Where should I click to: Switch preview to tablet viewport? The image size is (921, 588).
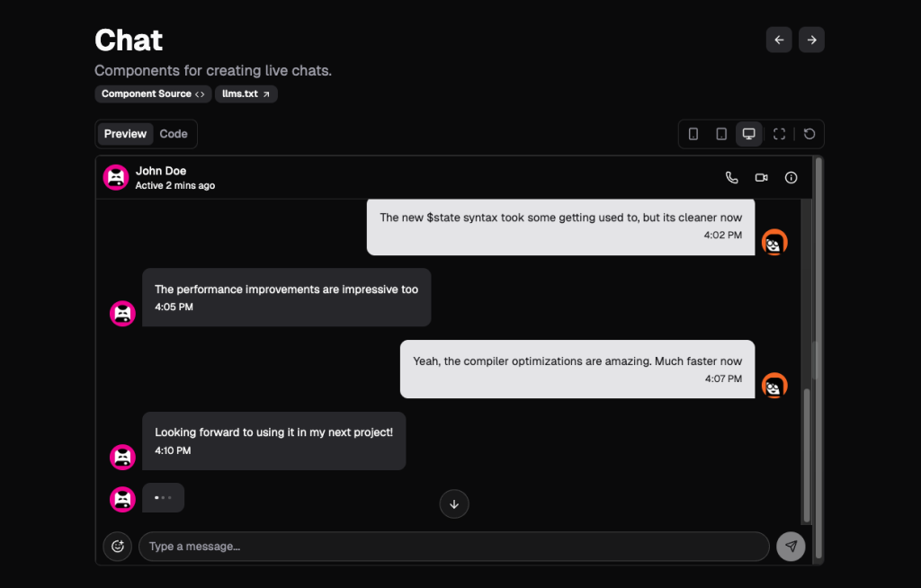click(721, 134)
